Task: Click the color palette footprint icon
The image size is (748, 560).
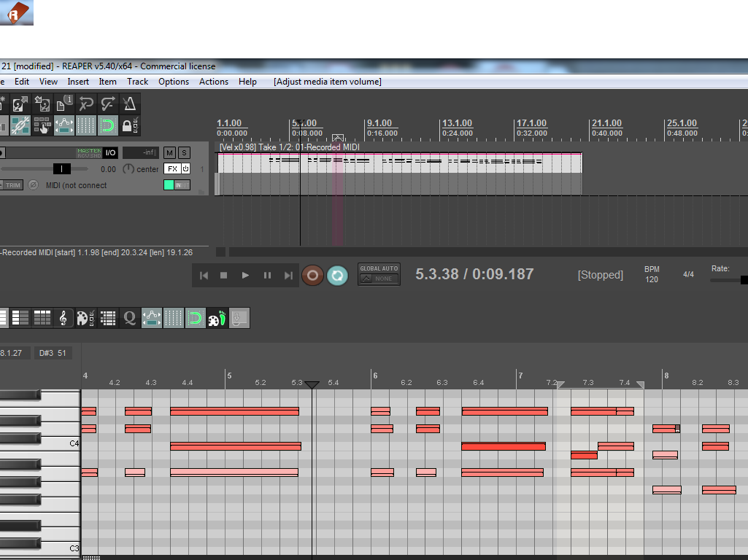Action: 217,318
